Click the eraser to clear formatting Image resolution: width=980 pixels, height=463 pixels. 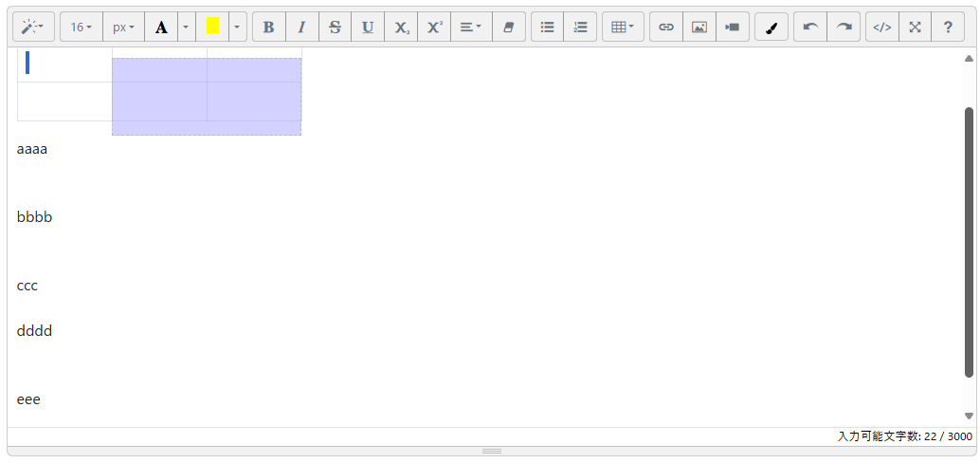(508, 28)
